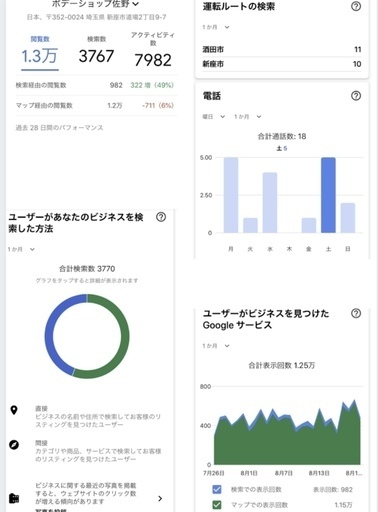Click the highlighted Saturday 土 call bar
Viewport: 378px width, 512px height.
click(x=328, y=195)
